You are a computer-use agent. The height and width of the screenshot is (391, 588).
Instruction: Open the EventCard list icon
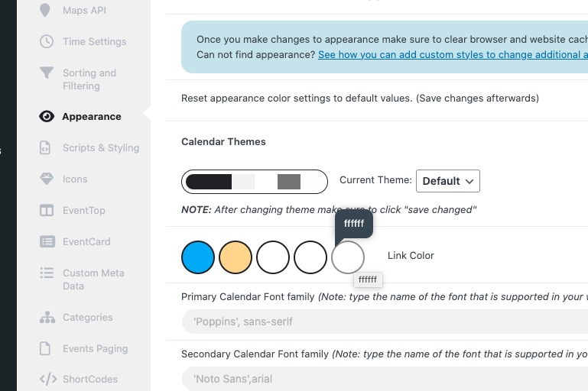47,241
